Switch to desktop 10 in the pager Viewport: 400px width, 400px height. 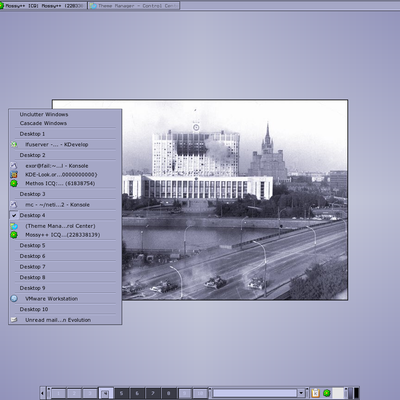click(x=200, y=393)
